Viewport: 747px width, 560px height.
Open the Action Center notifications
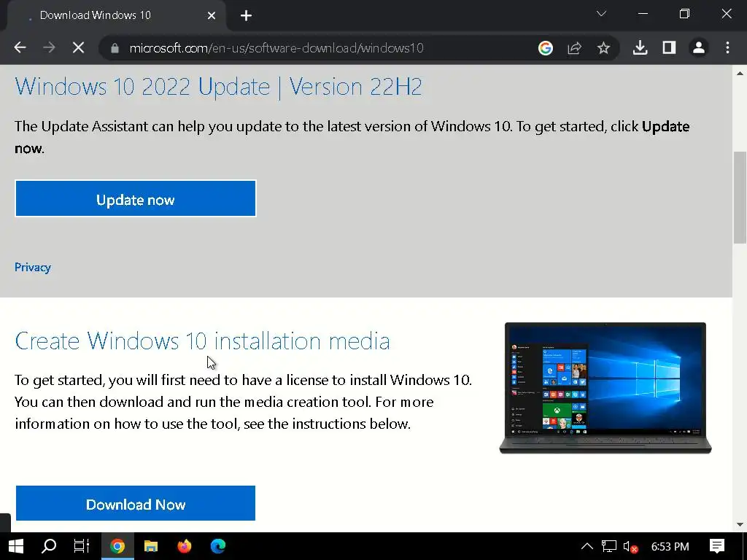pos(717,546)
